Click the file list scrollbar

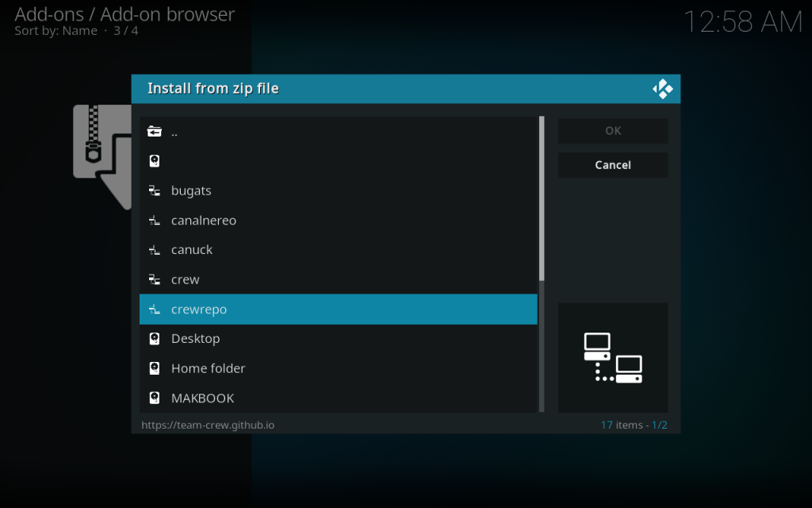542,198
